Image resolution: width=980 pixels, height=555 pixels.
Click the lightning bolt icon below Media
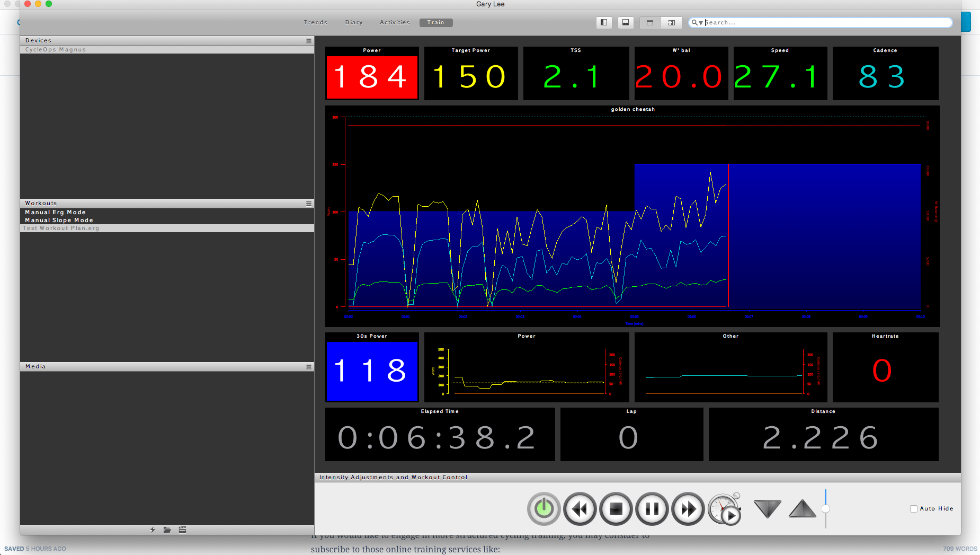coord(153,530)
